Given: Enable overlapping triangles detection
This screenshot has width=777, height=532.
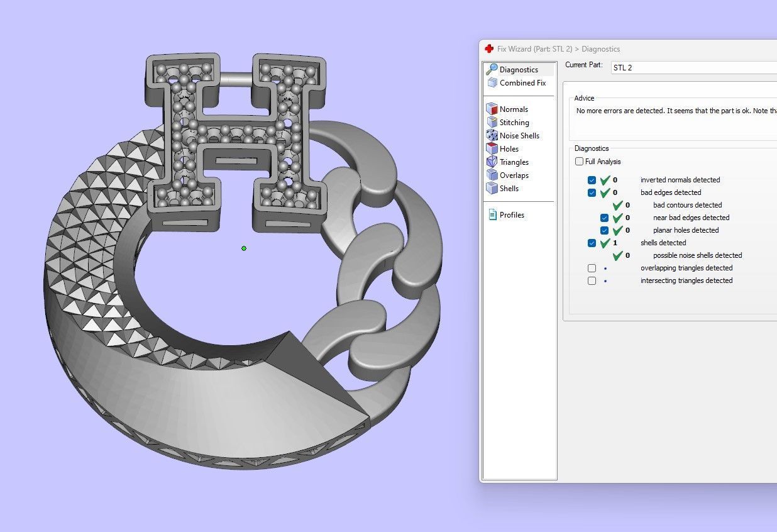Looking at the screenshot, I should [x=592, y=268].
